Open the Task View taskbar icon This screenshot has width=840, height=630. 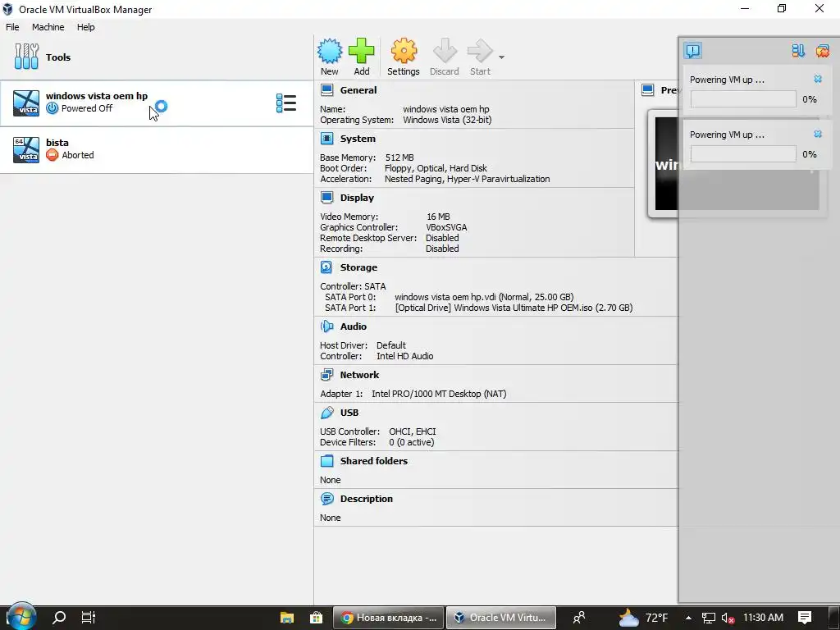(x=88, y=618)
